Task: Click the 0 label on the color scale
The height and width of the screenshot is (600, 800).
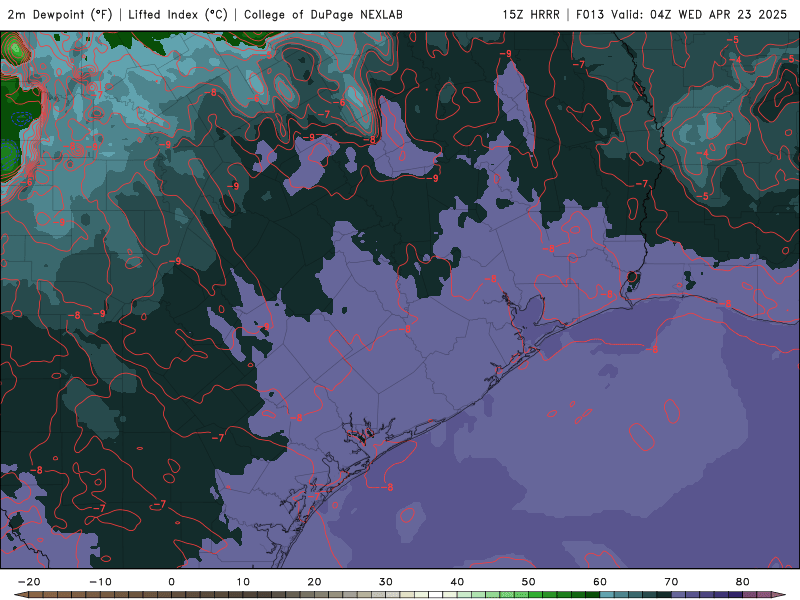Action: 171,582
